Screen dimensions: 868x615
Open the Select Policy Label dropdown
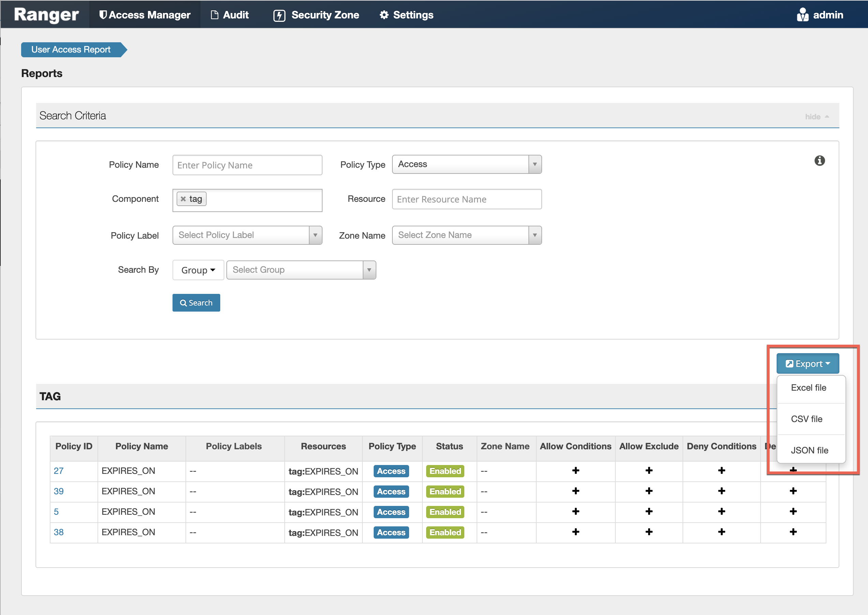pos(247,235)
